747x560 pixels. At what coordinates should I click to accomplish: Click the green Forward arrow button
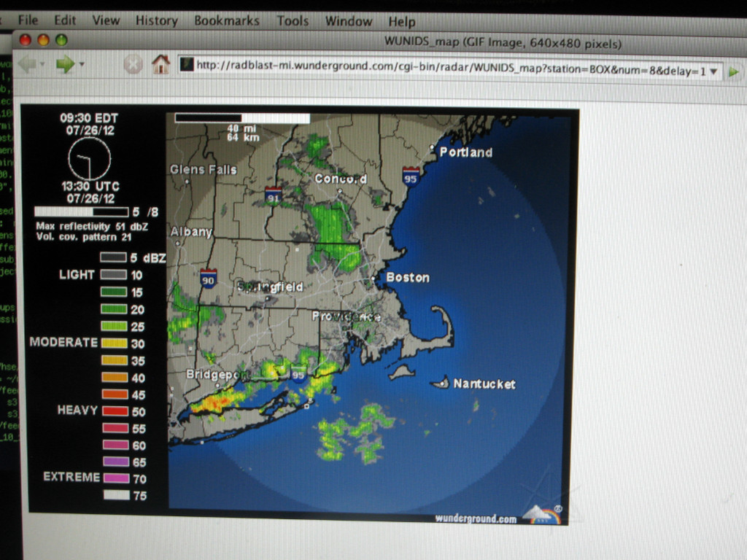pyautogui.click(x=66, y=65)
